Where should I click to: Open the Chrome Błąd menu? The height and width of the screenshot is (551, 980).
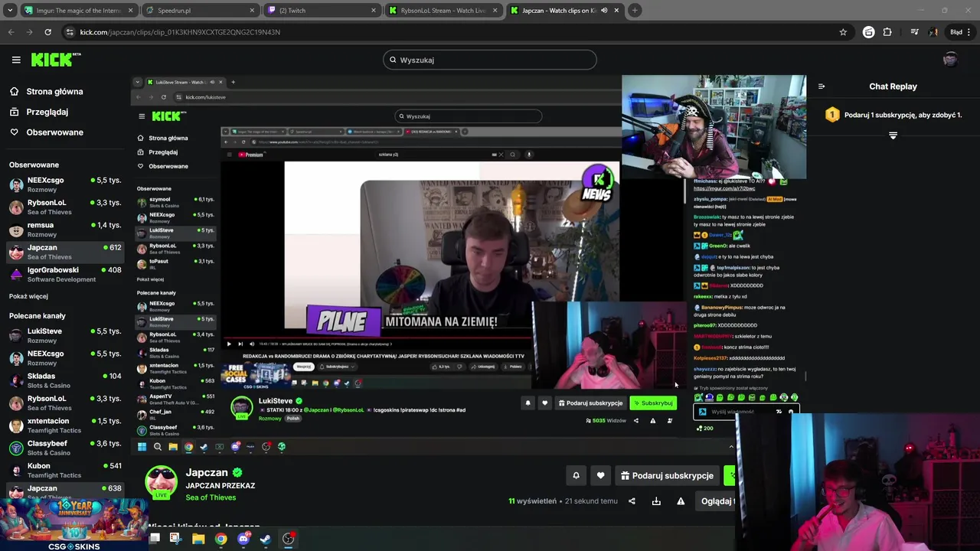[961, 32]
